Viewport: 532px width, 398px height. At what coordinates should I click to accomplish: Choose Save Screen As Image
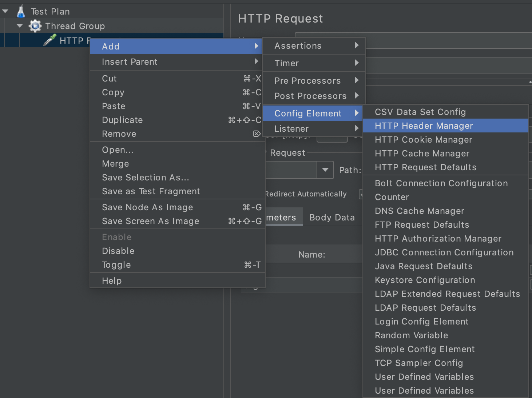(x=178, y=221)
